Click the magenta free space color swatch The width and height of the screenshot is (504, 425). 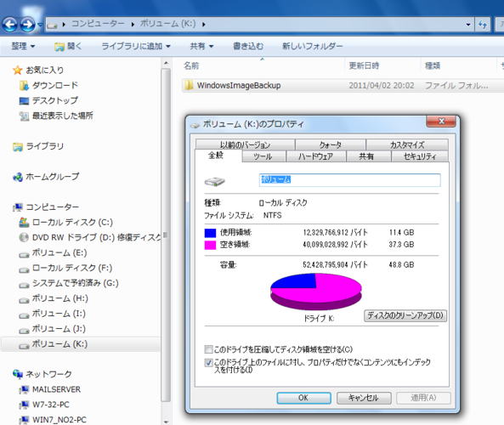[210, 245]
